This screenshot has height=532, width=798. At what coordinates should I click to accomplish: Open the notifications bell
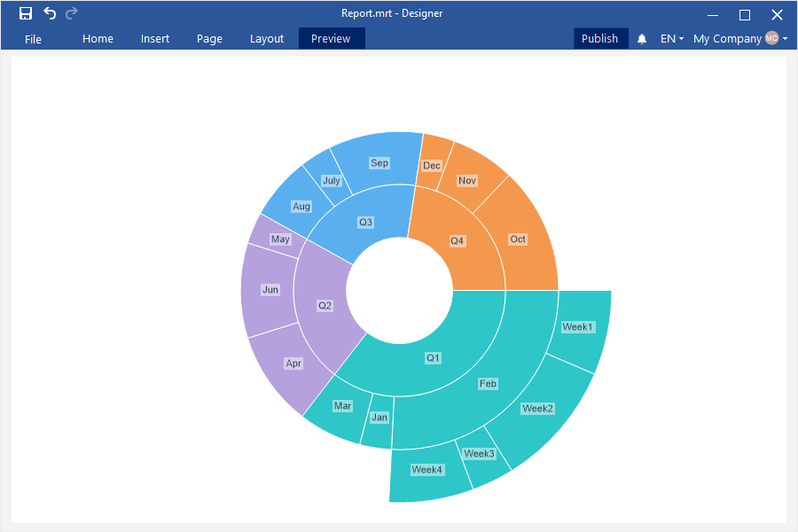coord(642,39)
